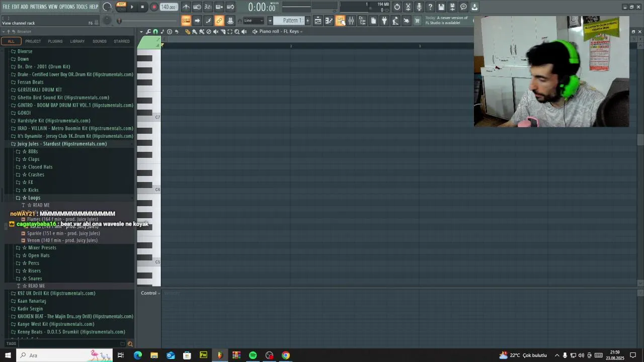This screenshot has width=644, height=362.
Task: Open undo history circular arrow icon
Action: (x=397, y=7)
